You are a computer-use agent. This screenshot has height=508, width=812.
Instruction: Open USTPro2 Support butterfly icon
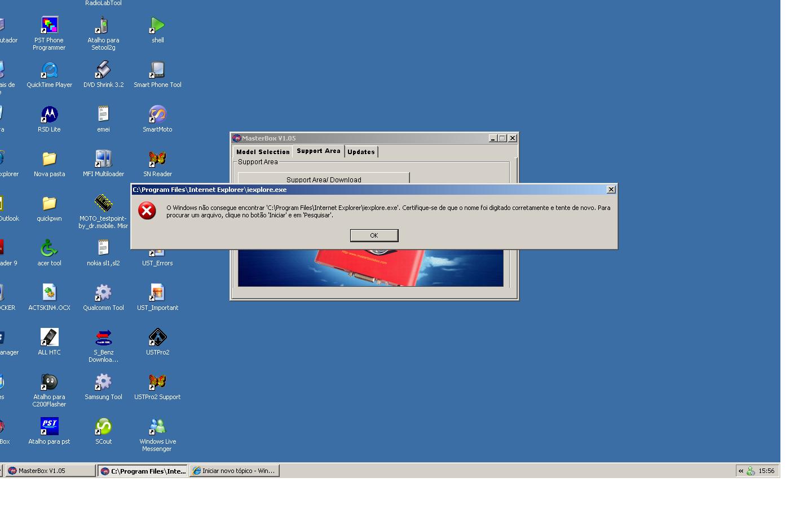click(x=157, y=382)
